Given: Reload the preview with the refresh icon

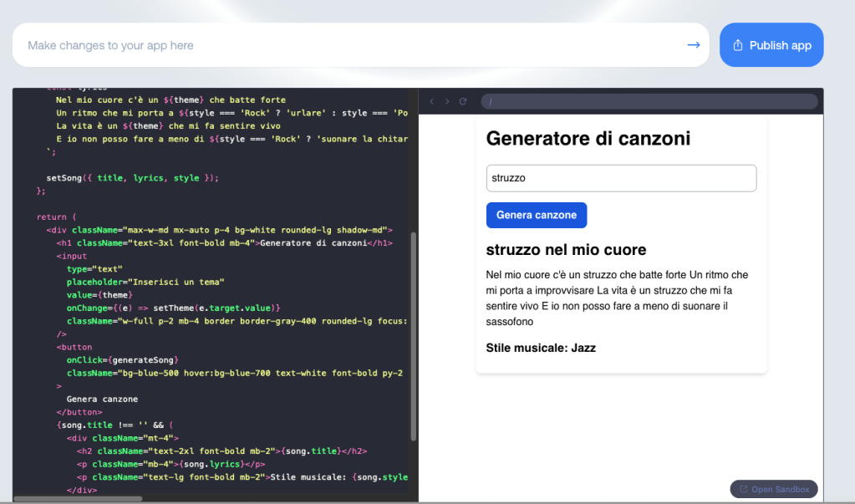Looking at the screenshot, I should [463, 101].
